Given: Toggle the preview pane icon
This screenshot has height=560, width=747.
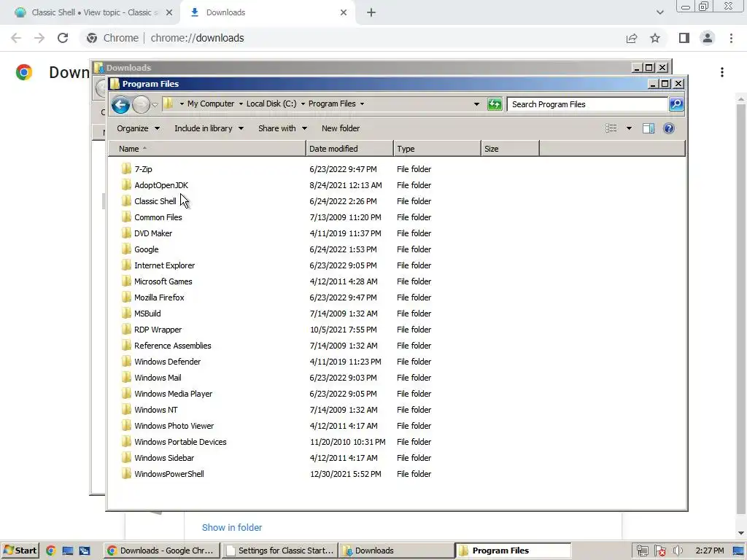Looking at the screenshot, I should tap(649, 128).
